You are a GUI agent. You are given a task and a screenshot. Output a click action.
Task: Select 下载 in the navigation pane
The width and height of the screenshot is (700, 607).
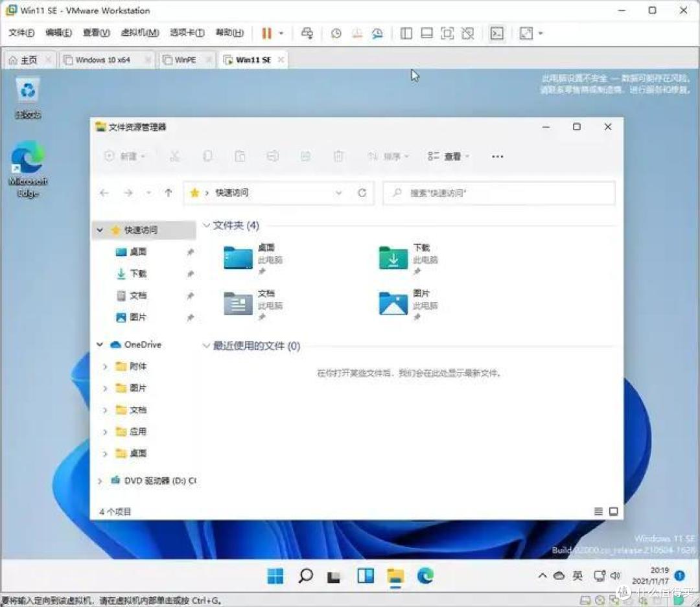(x=138, y=273)
